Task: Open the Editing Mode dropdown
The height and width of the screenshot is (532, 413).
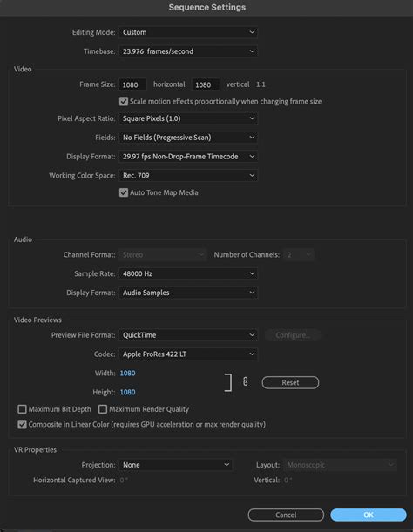Action: tap(188, 32)
